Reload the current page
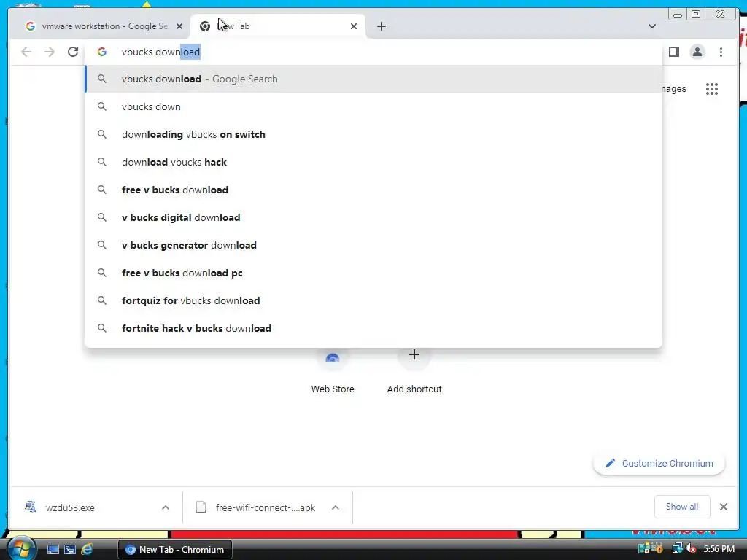The image size is (747, 560). pyautogui.click(x=73, y=52)
